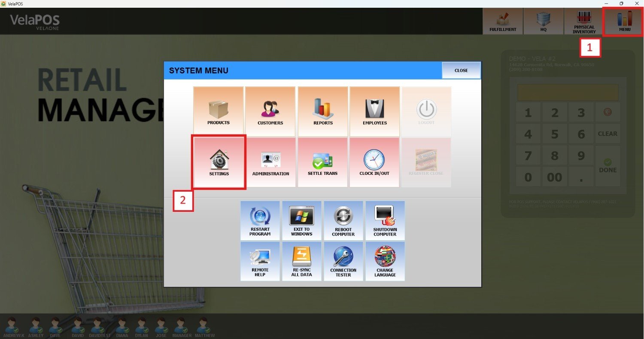Open the Employees tuxedo icon
The height and width of the screenshot is (339, 644).
tap(374, 111)
